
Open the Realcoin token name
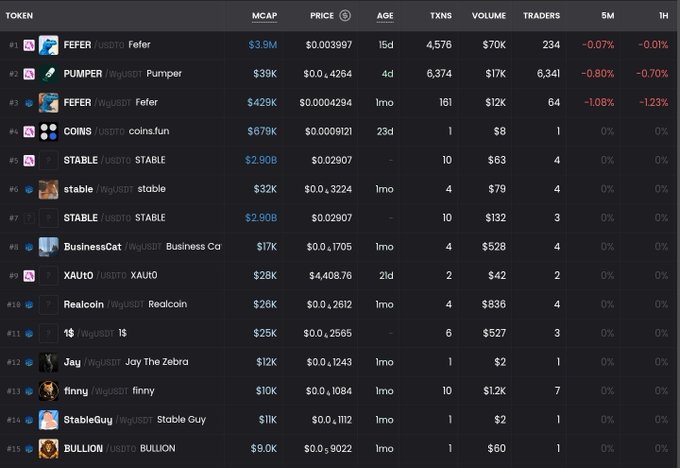point(84,304)
